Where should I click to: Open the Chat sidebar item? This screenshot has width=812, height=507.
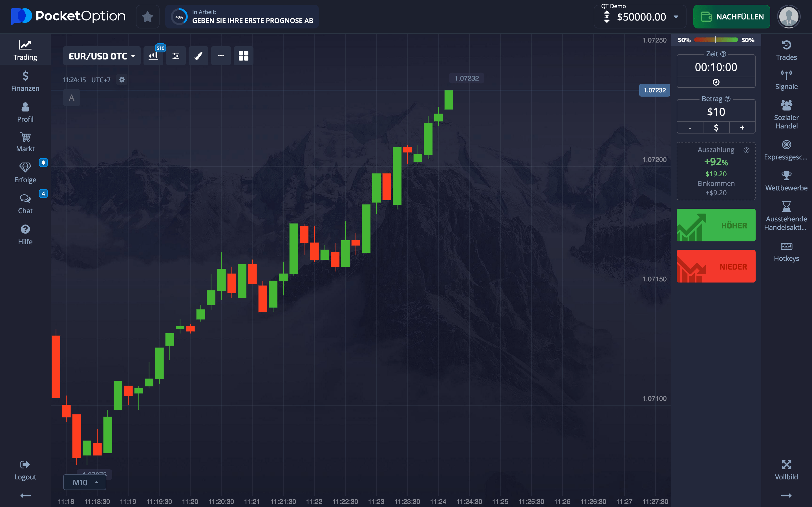(25, 204)
